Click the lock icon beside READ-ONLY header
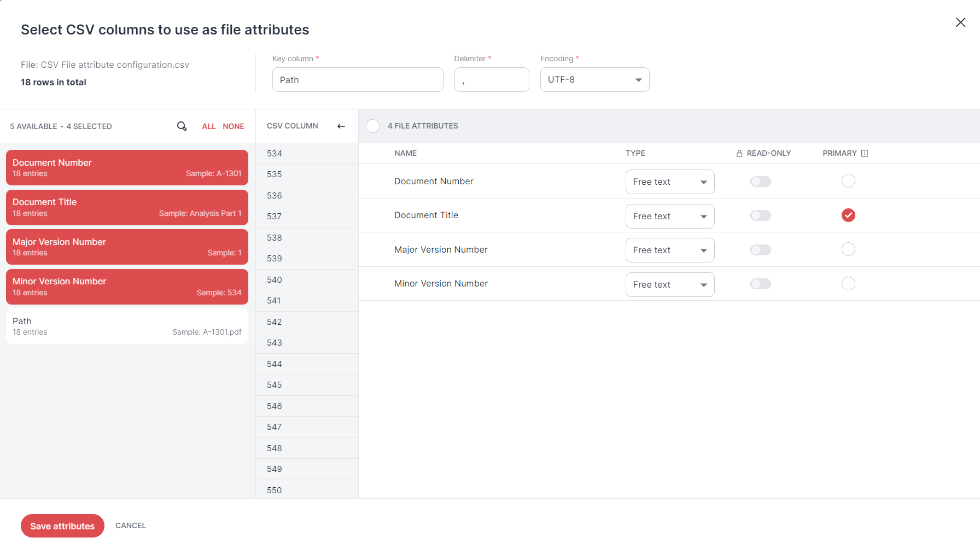The height and width of the screenshot is (549, 980). [739, 154]
